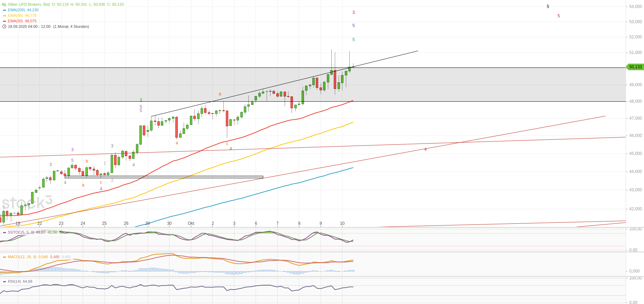Open the EMA(200) indicator label

point(16,10)
